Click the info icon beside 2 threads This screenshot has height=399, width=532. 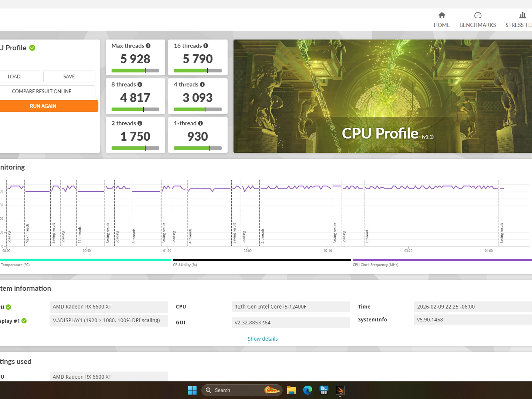click(140, 123)
